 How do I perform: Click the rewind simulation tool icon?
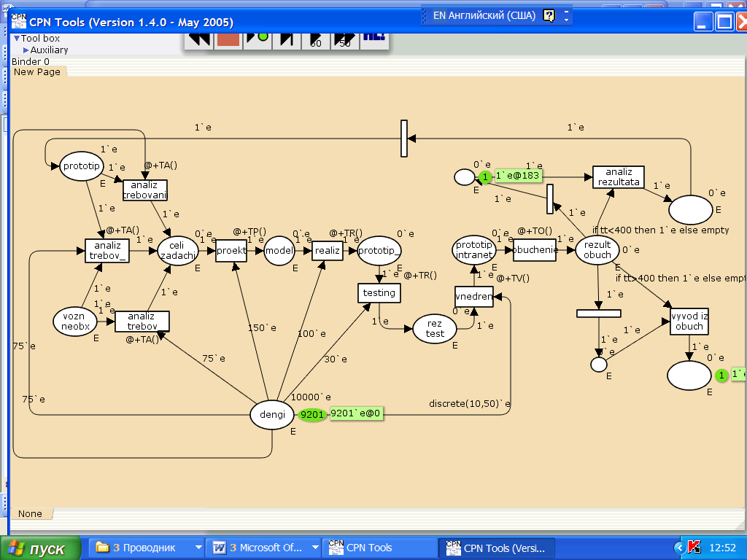pyautogui.click(x=198, y=38)
